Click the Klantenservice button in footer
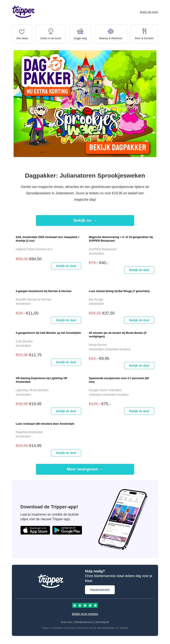170x644 pixels. (99, 590)
